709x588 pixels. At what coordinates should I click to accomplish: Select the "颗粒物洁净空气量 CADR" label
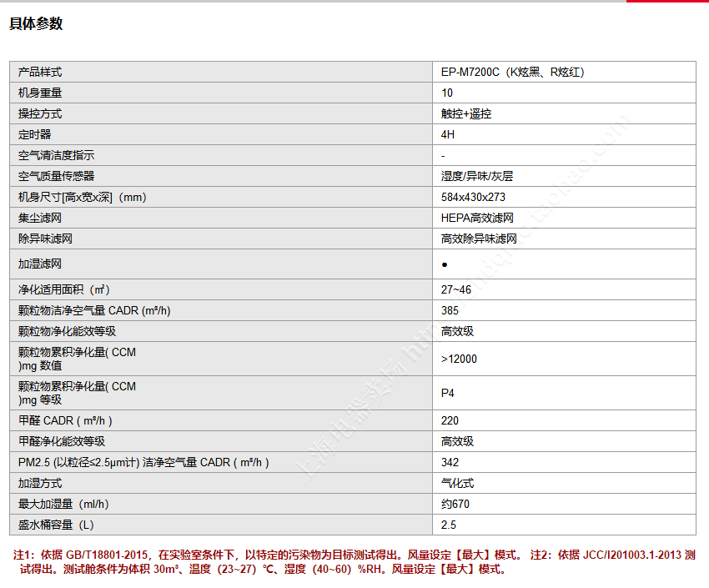click(94, 310)
